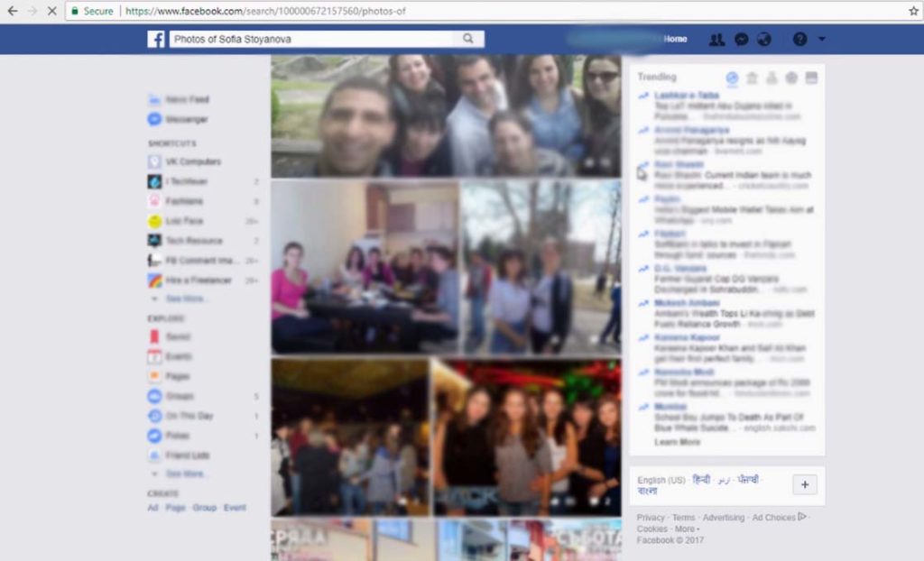Click Create Page link
Viewport: 924px width, 561px height.
tap(175, 508)
